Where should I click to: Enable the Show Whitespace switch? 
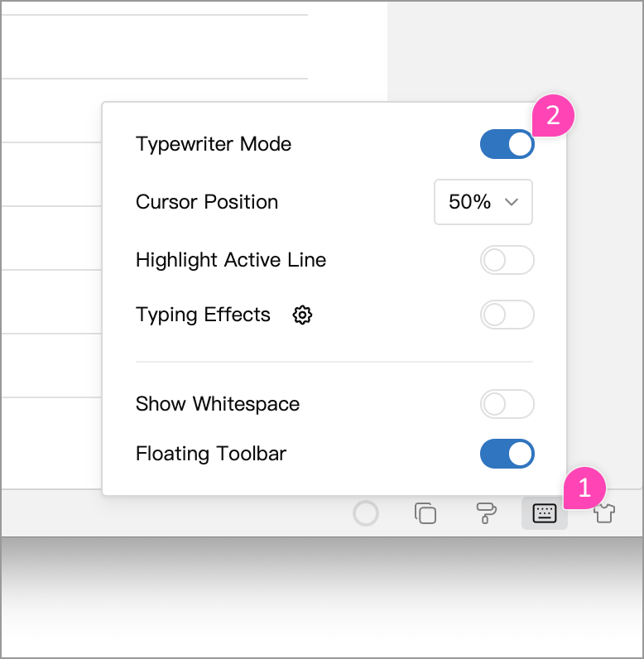507,404
